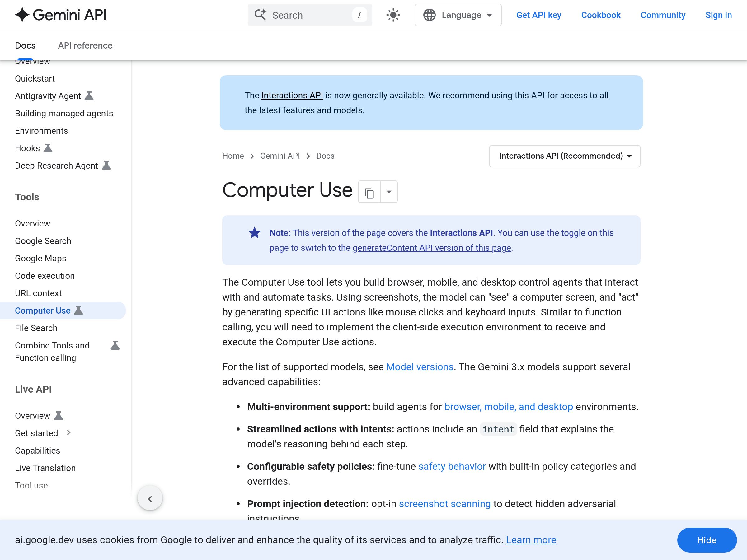Open Tool use sidebar item
The height and width of the screenshot is (560, 747).
(x=31, y=485)
